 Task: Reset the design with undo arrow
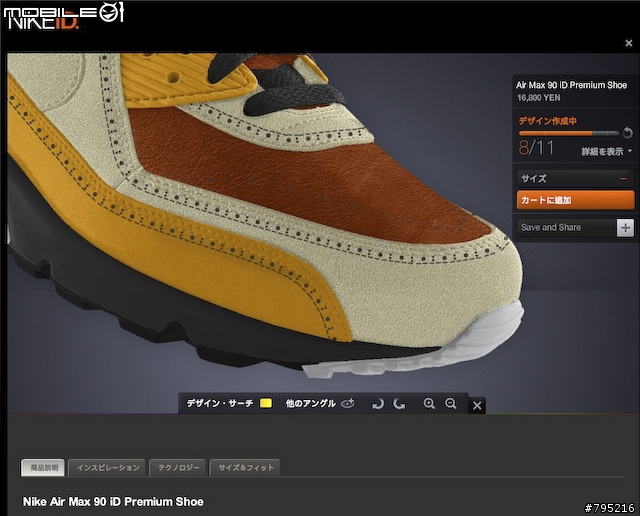point(627,133)
